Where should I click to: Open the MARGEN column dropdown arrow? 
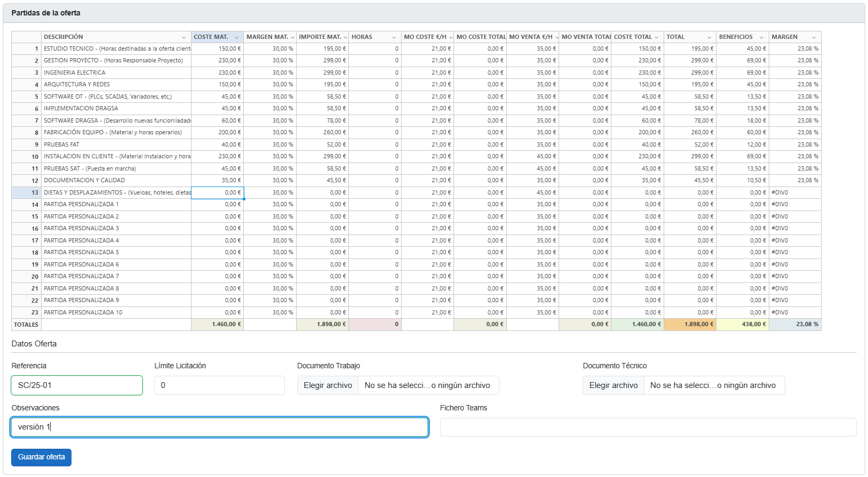[x=814, y=37]
